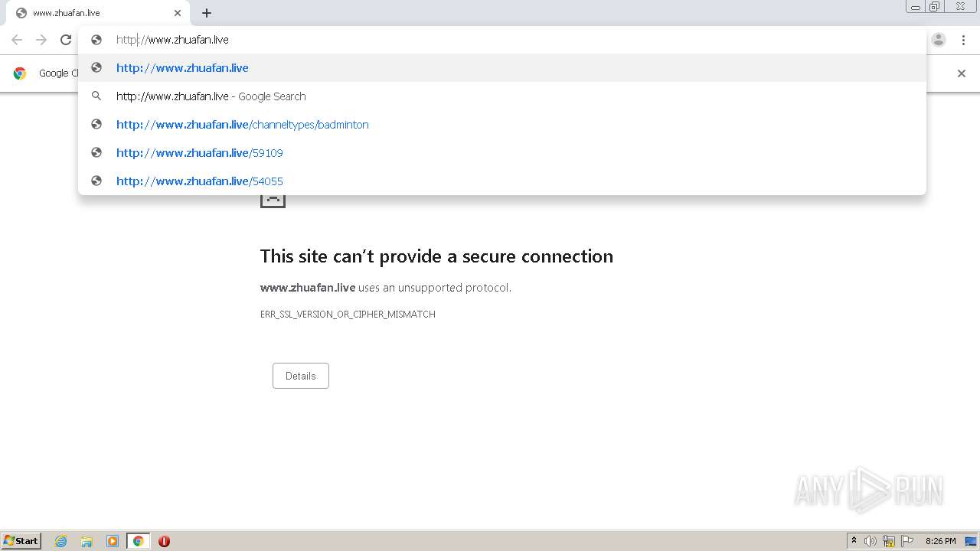The width and height of the screenshot is (980, 551).
Task: Open the Chrome three-dot menu
Action: click(x=963, y=40)
